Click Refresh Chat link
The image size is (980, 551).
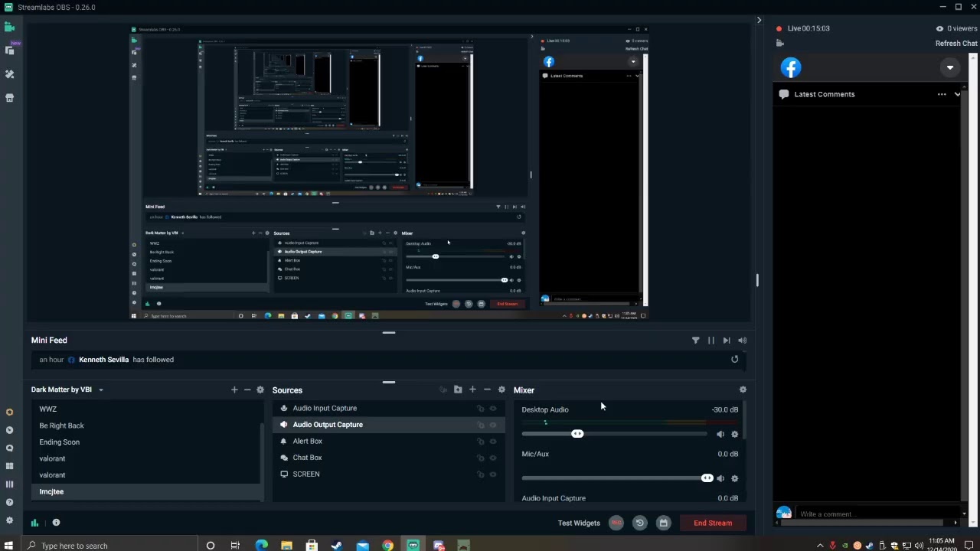956,44
